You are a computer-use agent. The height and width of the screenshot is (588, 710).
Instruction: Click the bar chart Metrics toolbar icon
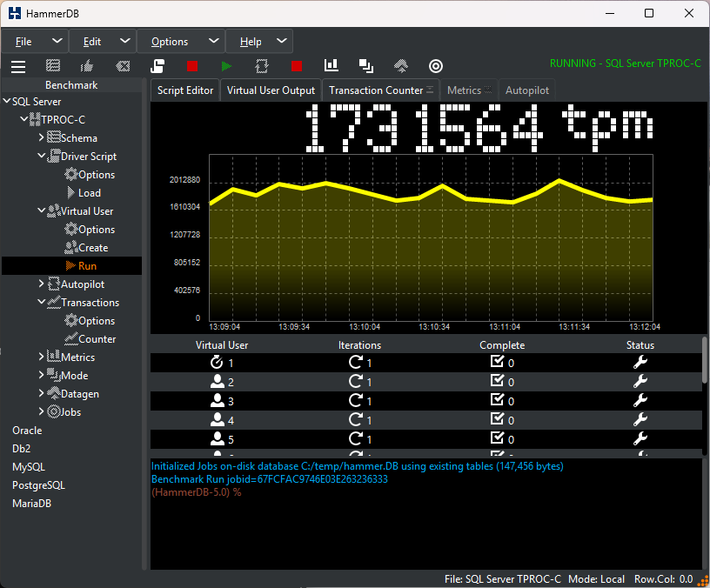tap(332, 65)
